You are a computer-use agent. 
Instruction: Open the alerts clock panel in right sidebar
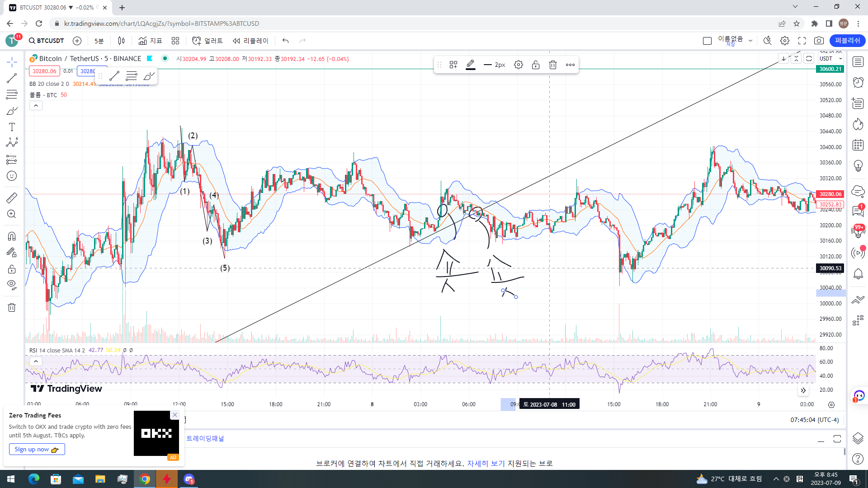858,82
